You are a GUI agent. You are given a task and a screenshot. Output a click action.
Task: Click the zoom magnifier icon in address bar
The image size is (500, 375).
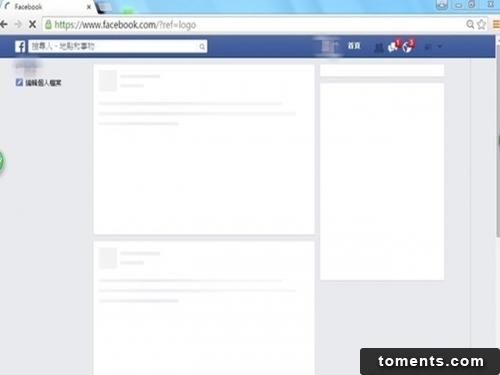coord(470,24)
